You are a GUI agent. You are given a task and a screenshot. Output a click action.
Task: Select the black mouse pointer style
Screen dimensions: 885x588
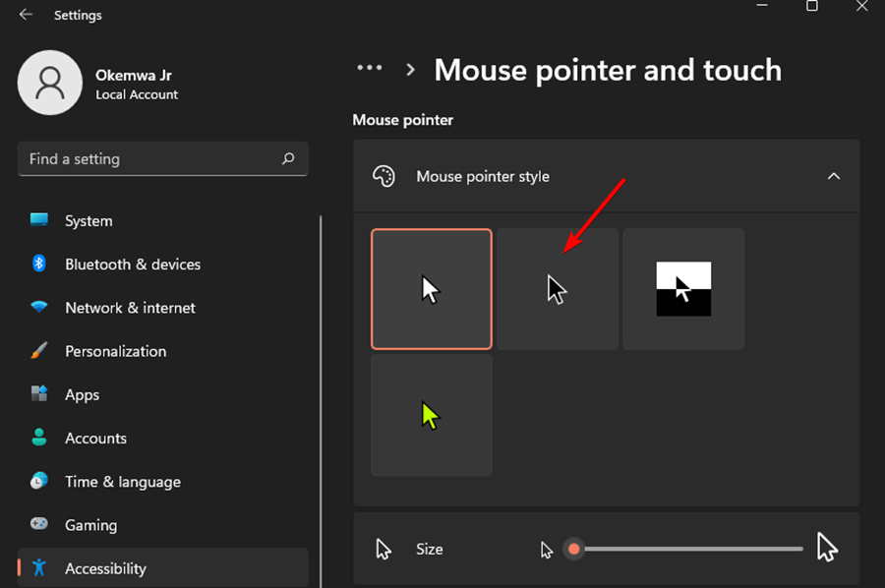click(x=558, y=289)
